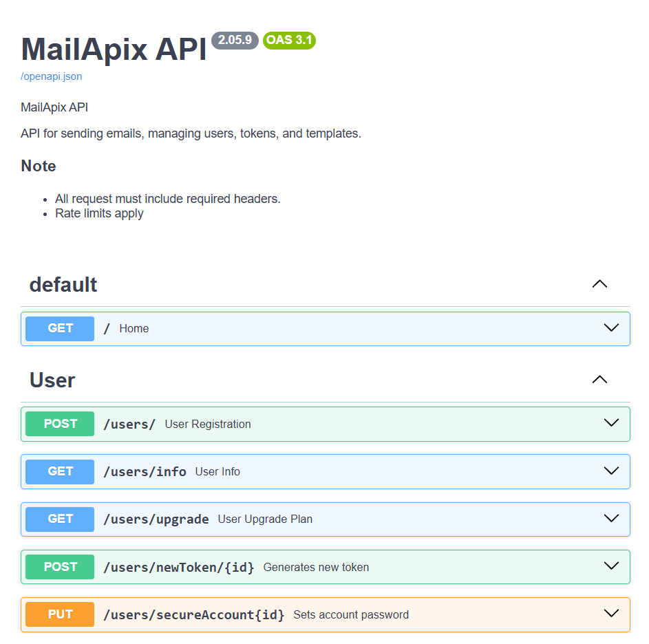Click the GET badge beside /users/info

click(59, 471)
